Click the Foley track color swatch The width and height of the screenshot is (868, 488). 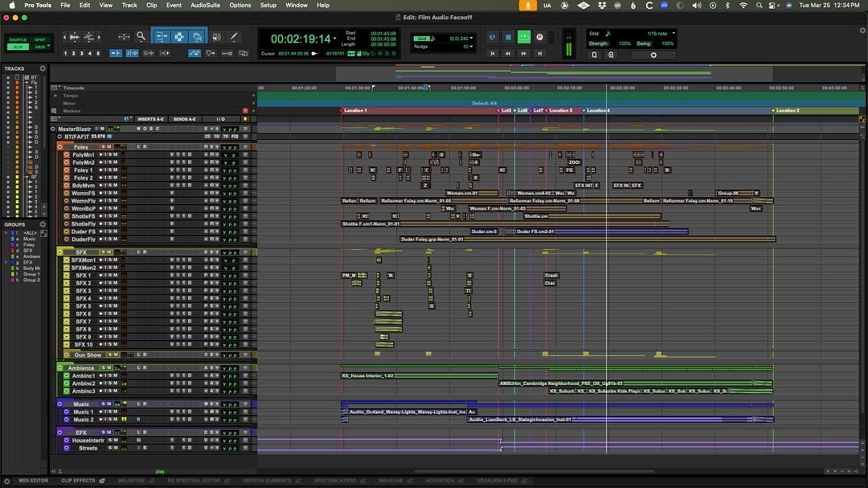click(x=59, y=147)
